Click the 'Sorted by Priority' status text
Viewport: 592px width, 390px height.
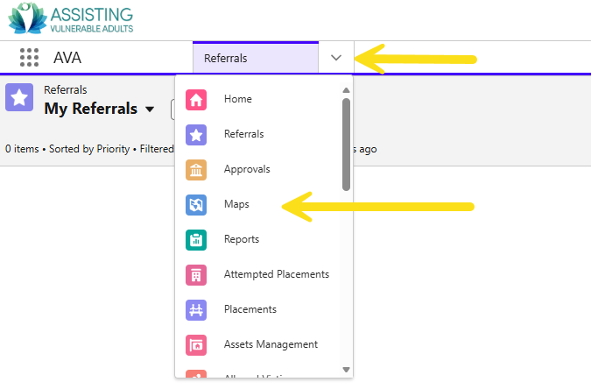point(89,149)
